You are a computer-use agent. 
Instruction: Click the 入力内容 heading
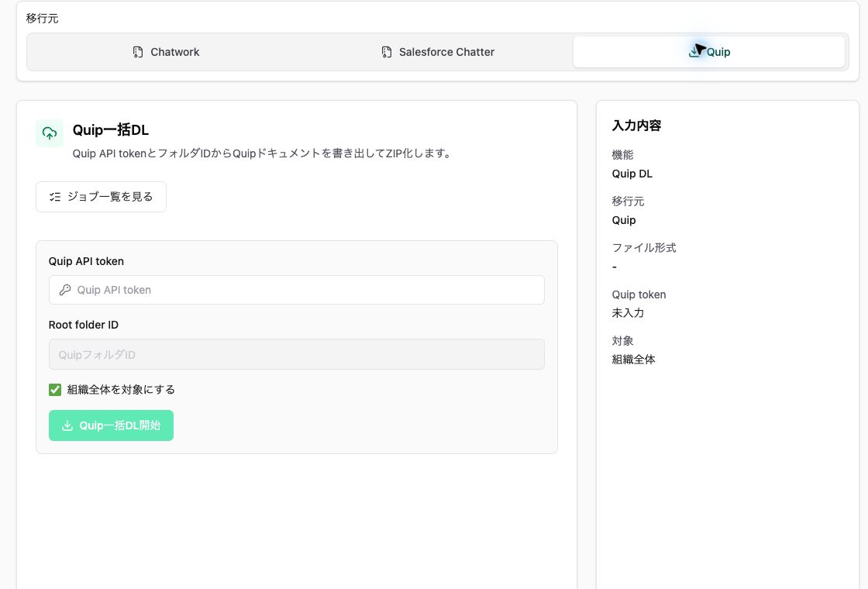pyautogui.click(x=636, y=126)
